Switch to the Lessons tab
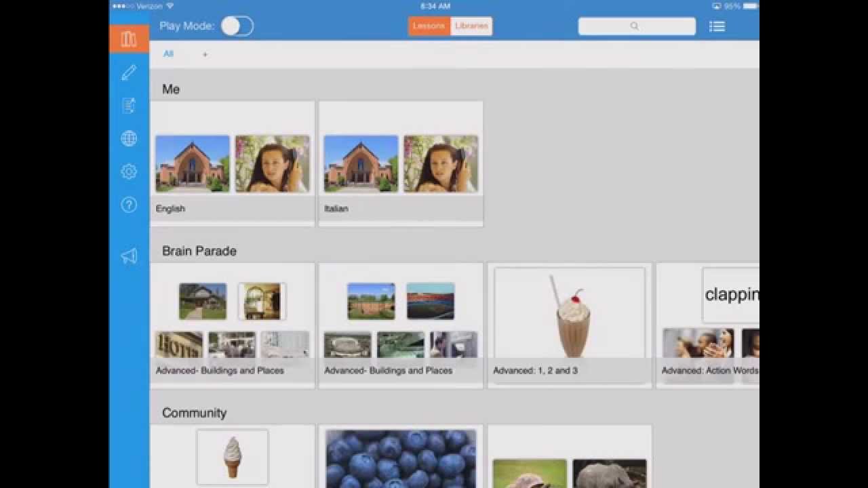Screen dimensions: 868x488 click(x=429, y=26)
